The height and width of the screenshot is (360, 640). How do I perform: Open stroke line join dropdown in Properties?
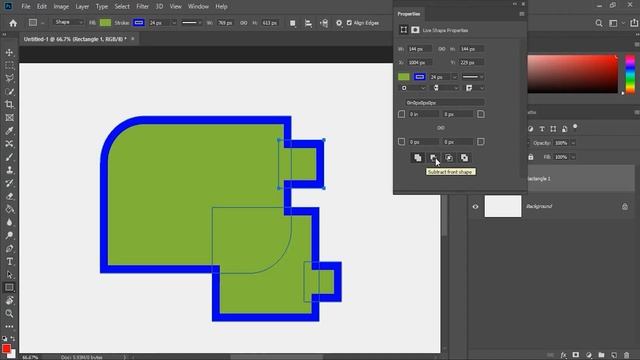click(x=475, y=88)
